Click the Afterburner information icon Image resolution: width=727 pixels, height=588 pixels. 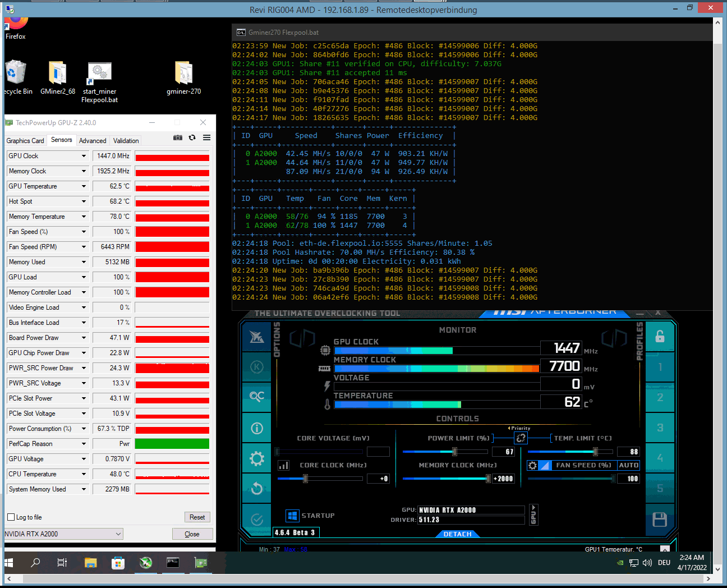pyautogui.click(x=256, y=428)
